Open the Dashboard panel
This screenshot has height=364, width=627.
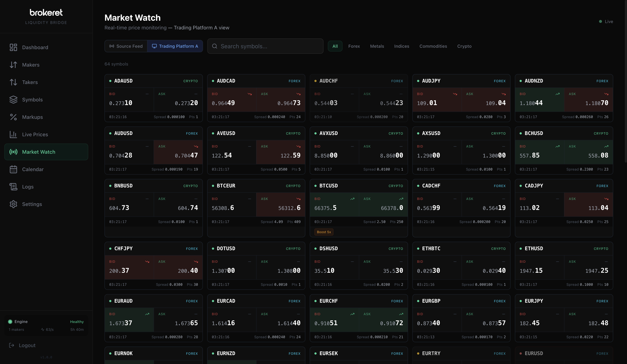click(35, 47)
